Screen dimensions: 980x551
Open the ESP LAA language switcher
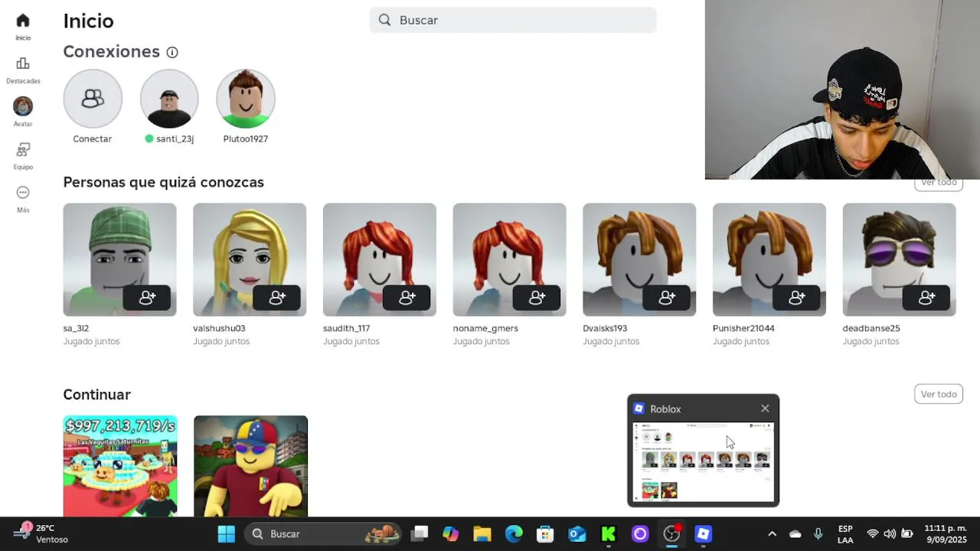[x=845, y=534]
